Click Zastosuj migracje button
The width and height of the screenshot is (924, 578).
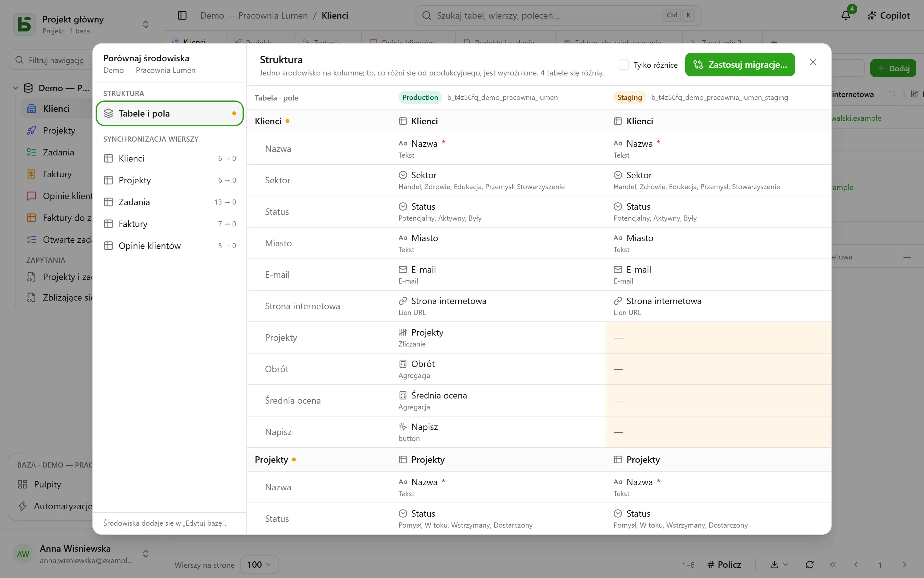tap(740, 65)
